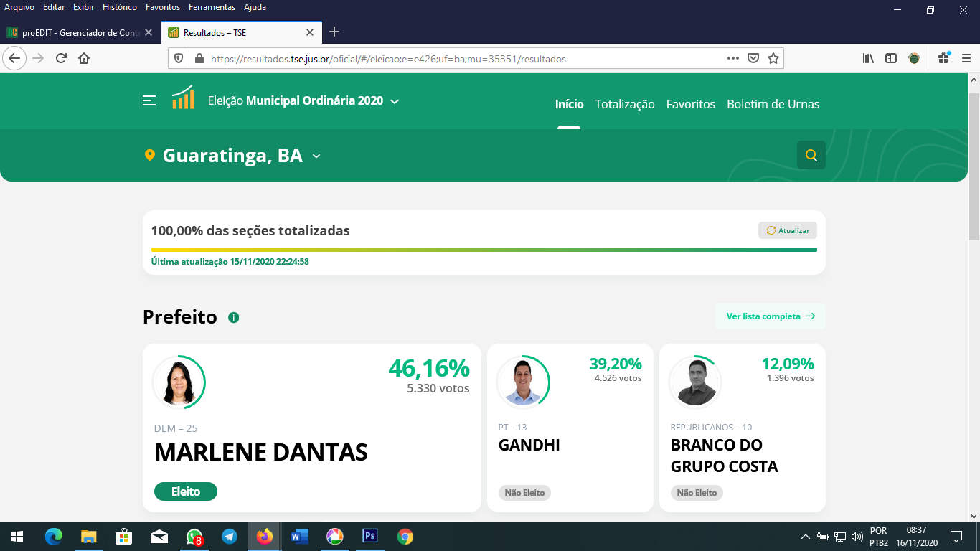
Task: Launch Telegram from the taskbar
Action: point(230,536)
